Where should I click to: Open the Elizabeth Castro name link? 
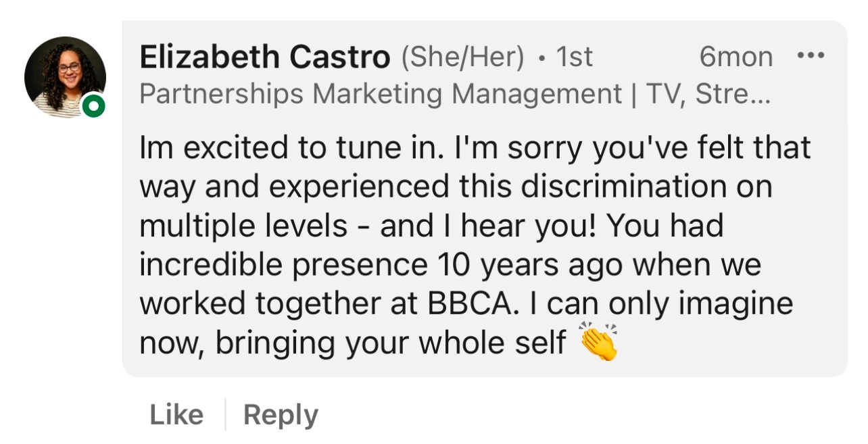click(264, 57)
